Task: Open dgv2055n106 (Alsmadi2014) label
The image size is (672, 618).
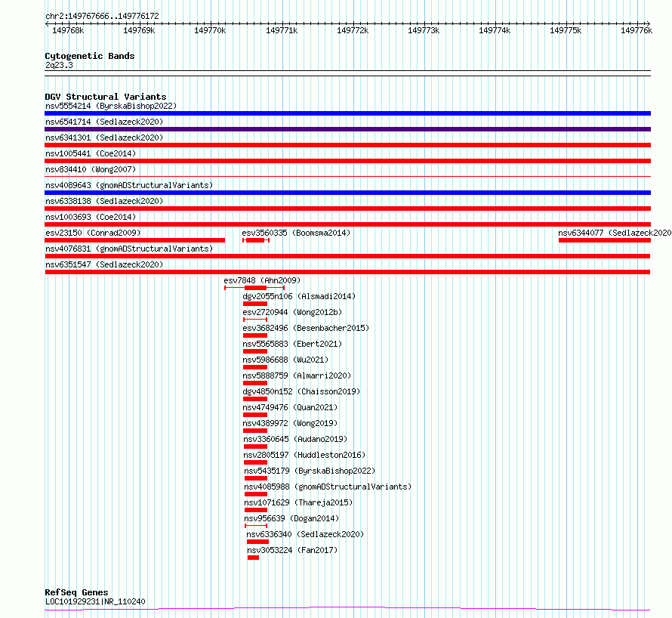Action: click(x=299, y=296)
